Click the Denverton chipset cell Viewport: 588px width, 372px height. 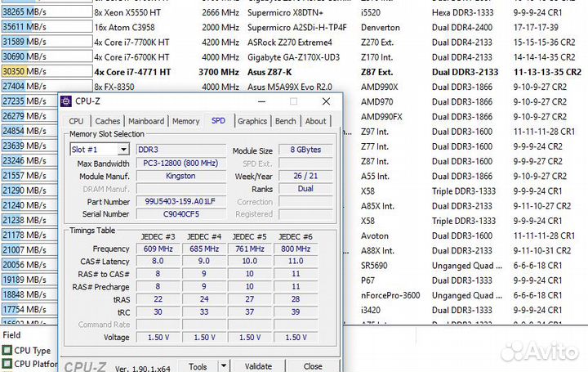point(381,28)
